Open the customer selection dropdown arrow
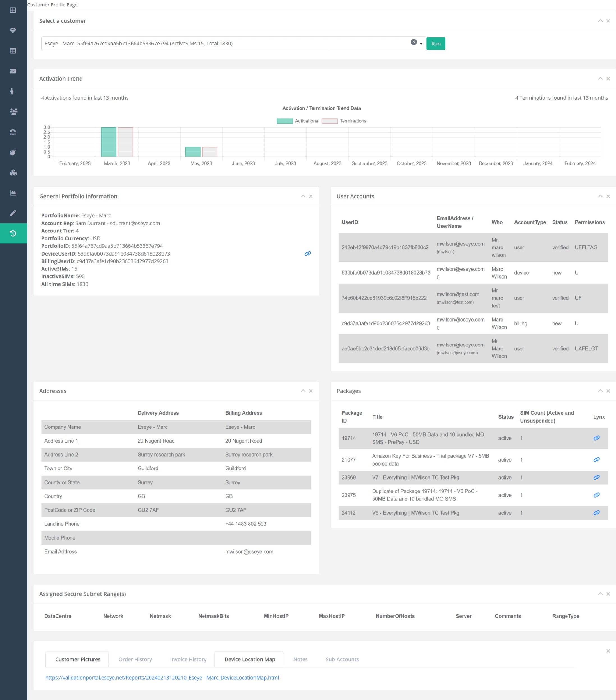 click(x=421, y=44)
